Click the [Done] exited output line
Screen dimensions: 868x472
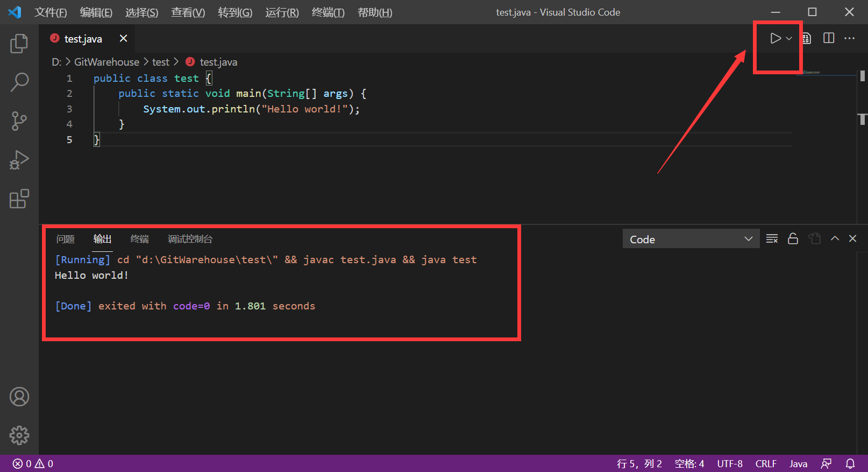[x=185, y=306]
